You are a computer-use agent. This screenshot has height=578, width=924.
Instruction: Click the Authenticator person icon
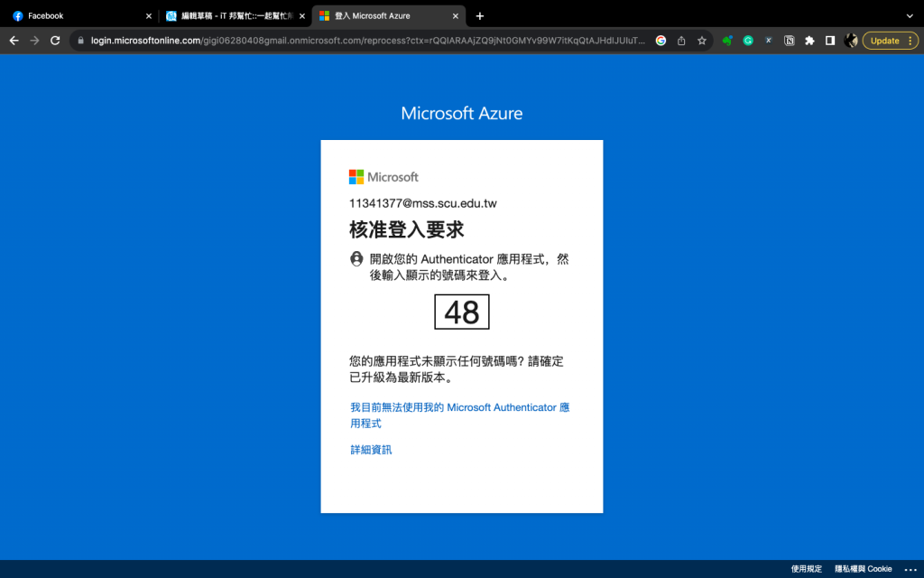(356, 259)
